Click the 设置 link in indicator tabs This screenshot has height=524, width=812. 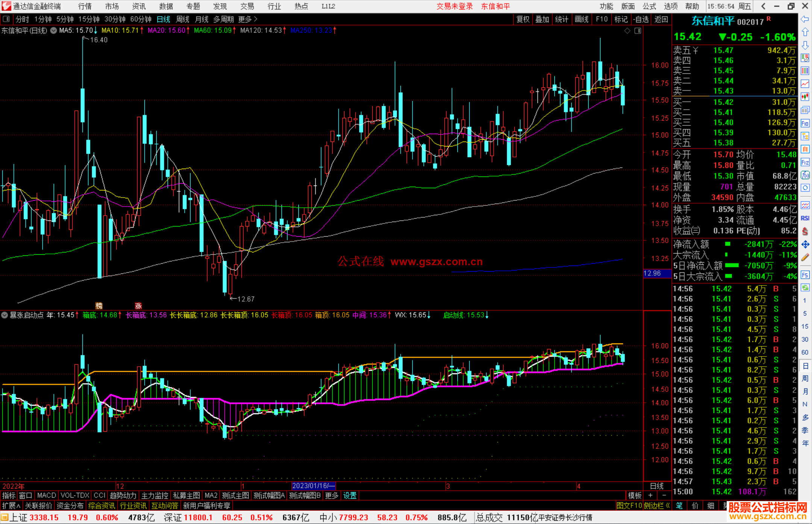point(350,495)
